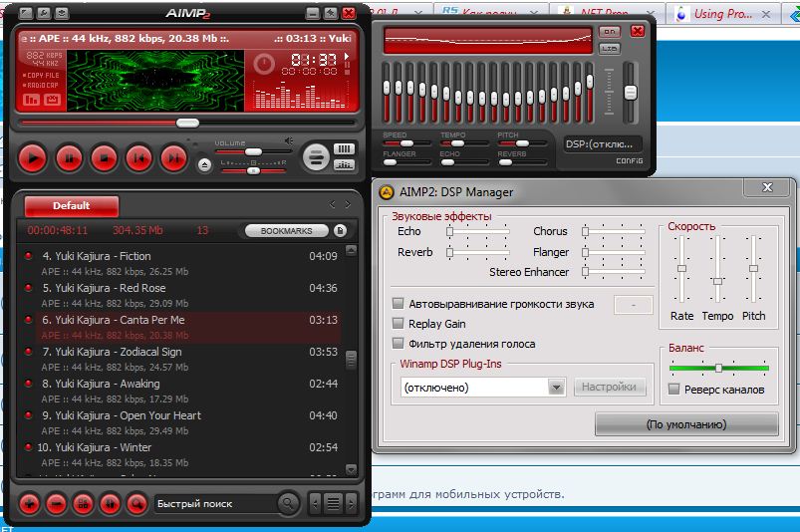800x532 pixels.
Task: Click the DSP:(отключ... display field
Action: coord(602,144)
